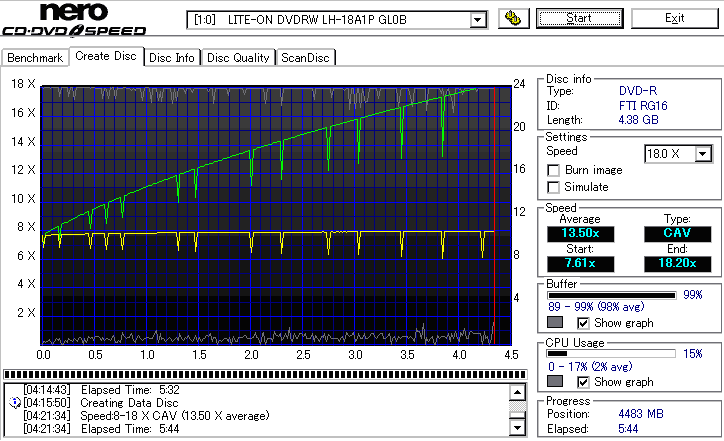Viewport: 724px width, 441px height.
Task: Click the CPU Usage graph color swatch
Action: click(x=555, y=381)
